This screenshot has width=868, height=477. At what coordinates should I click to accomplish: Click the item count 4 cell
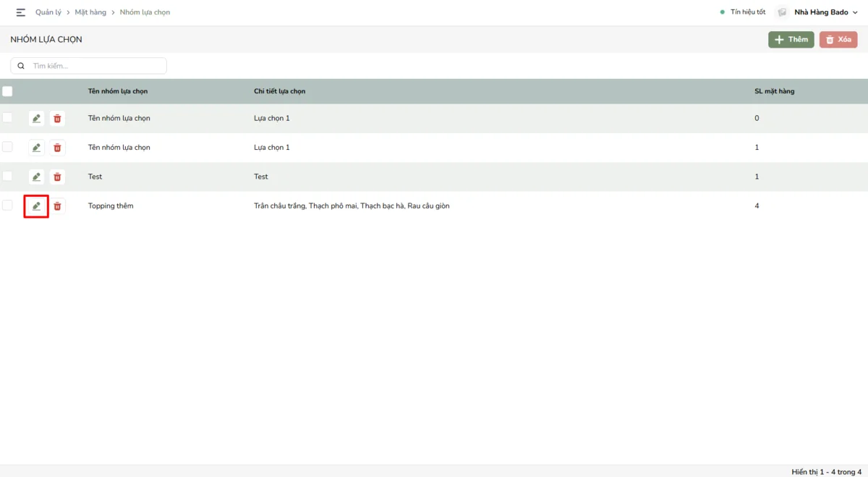[x=757, y=206]
